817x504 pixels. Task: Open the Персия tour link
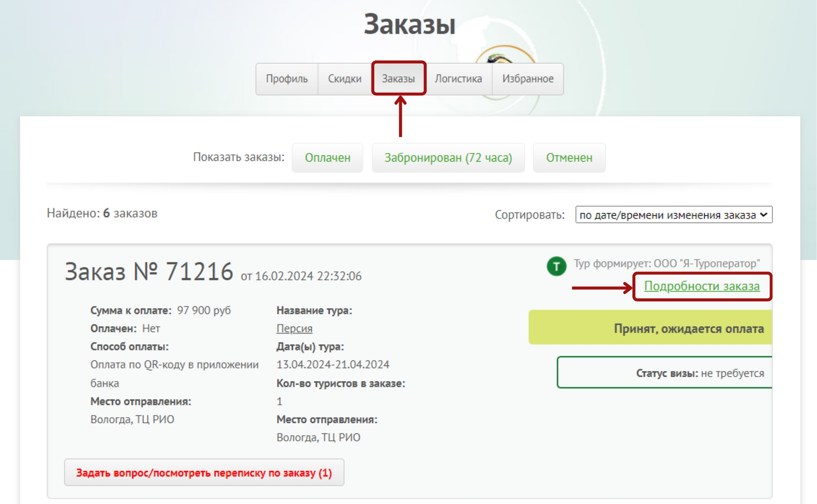tap(294, 328)
